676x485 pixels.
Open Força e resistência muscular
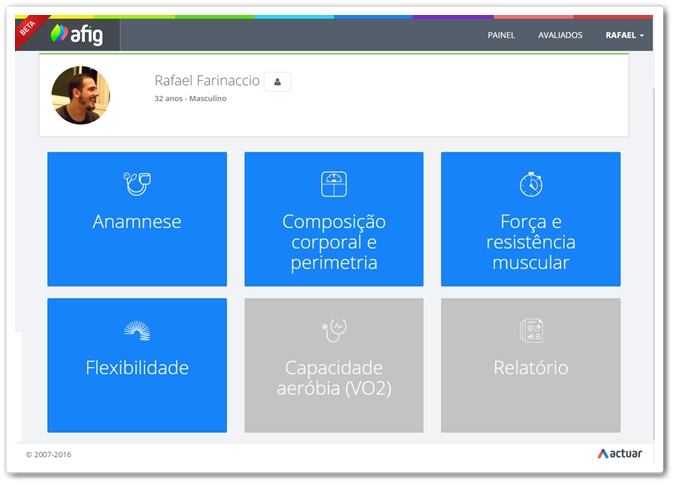[x=531, y=219]
